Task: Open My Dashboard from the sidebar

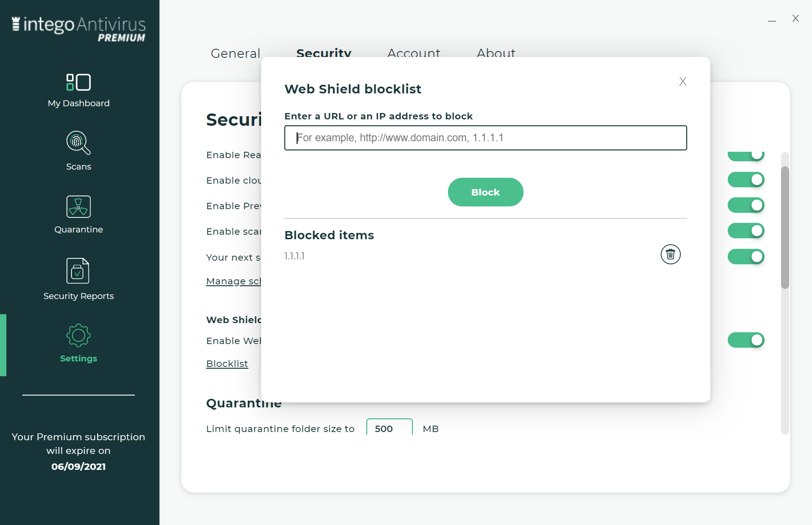Action: 78,91
